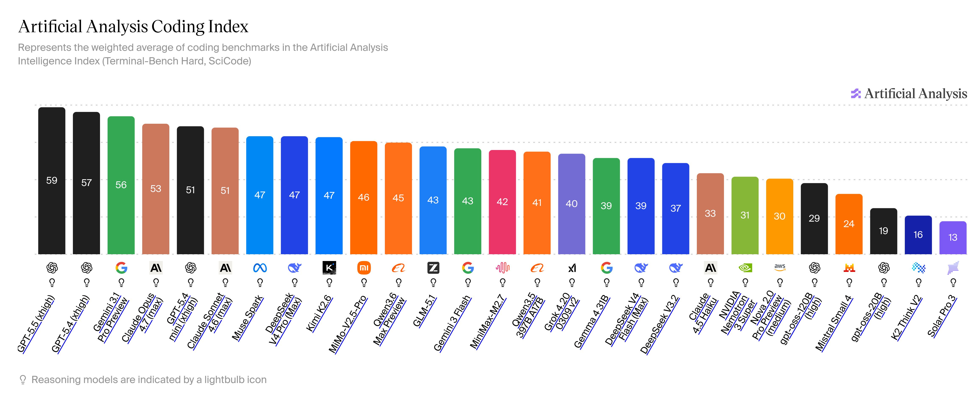The width and height of the screenshot is (980, 400).
Task: Click the xAI logo for Grok 4.20
Action: [x=572, y=268]
